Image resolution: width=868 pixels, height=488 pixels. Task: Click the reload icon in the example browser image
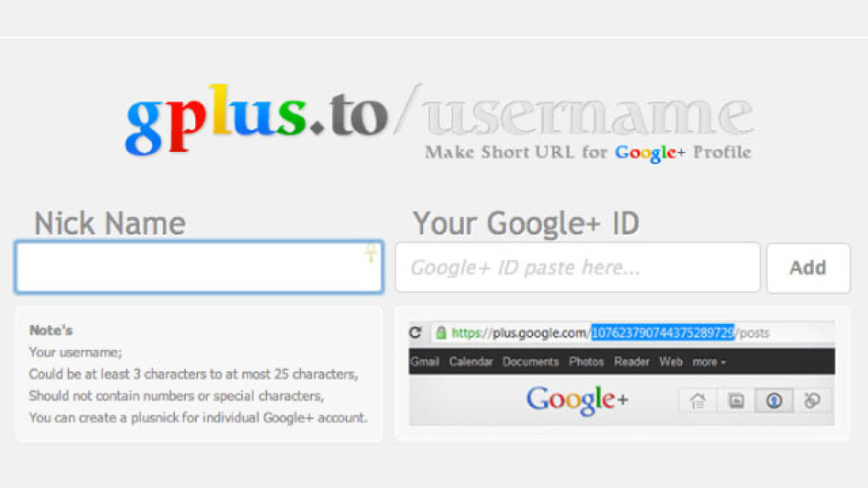[x=415, y=333]
